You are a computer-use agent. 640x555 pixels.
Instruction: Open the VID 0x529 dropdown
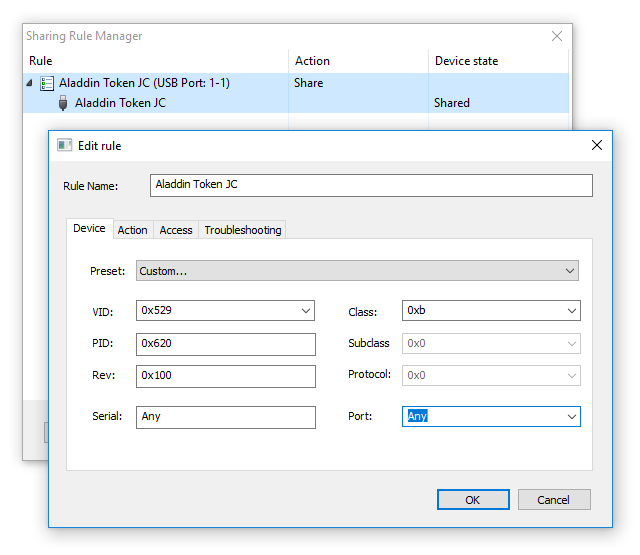[x=306, y=311]
